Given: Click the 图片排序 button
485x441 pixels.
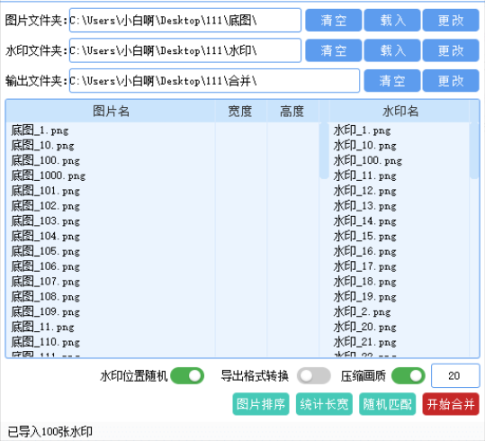Looking at the screenshot, I should click(261, 404).
